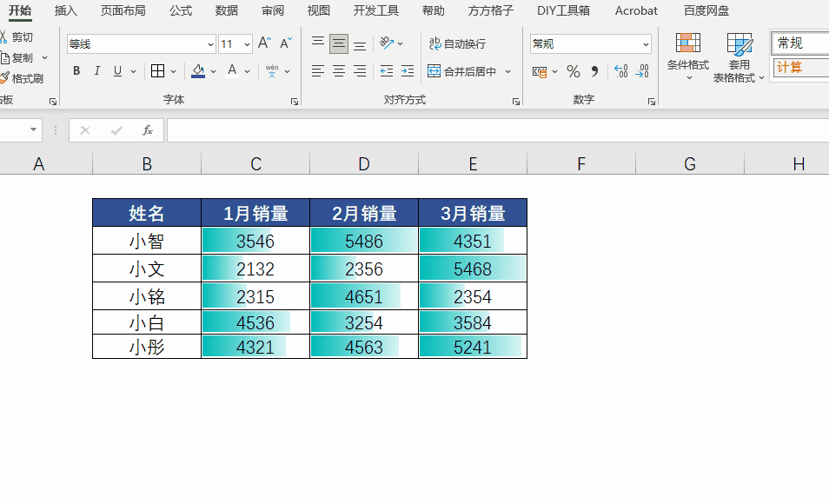This screenshot has width=829, height=504.
Task: Align text left
Action: click(x=318, y=71)
